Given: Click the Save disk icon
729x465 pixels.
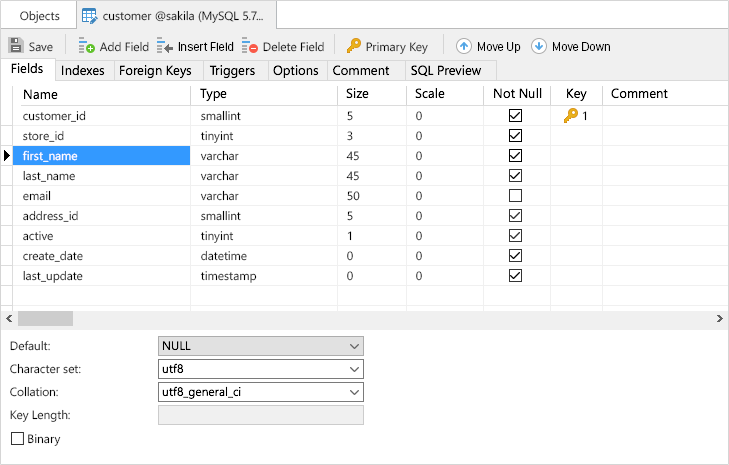Looking at the screenshot, I should tap(16, 46).
